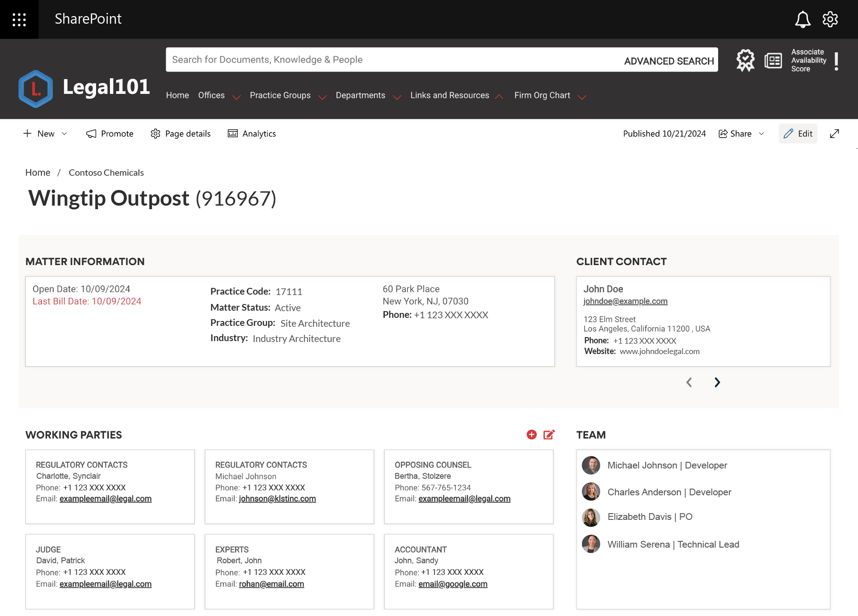Viewport: 858px width, 616px height.
Task: Click email@google.com accountant email link
Action: [x=453, y=584]
